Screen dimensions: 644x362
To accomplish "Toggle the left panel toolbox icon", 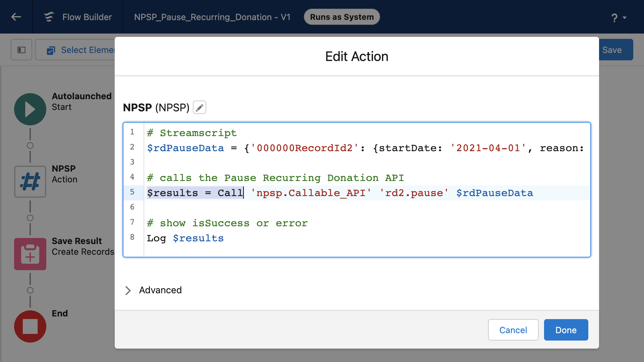I will pos(21,50).
